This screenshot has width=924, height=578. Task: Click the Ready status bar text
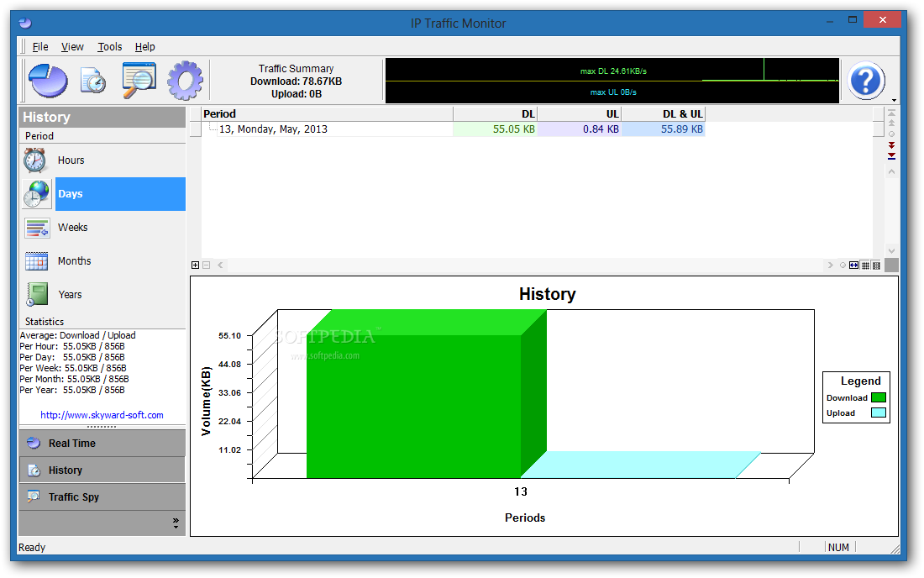pyautogui.click(x=32, y=548)
